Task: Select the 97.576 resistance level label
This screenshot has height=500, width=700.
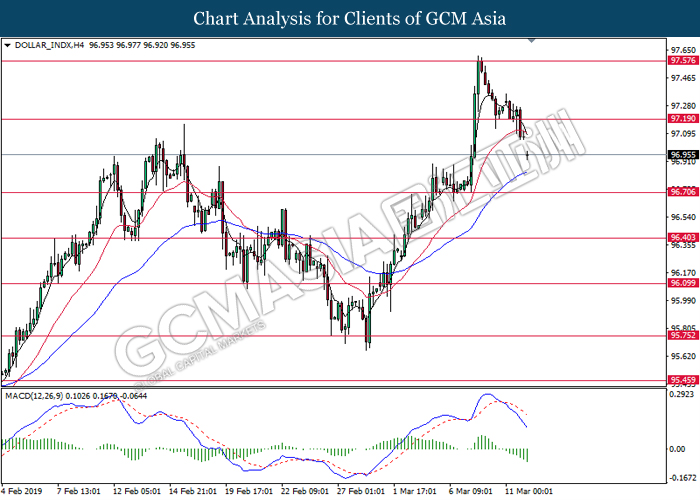Action: click(683, 60)
